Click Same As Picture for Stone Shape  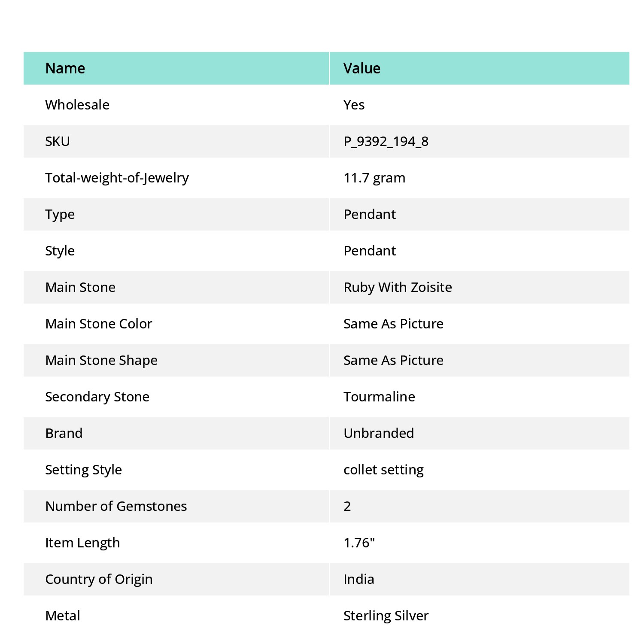393,360
